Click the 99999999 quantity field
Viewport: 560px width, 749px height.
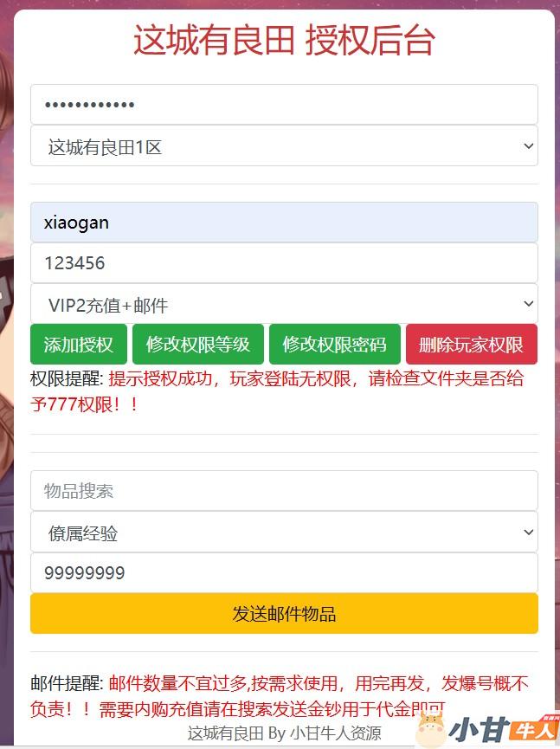tap(284, 572)
